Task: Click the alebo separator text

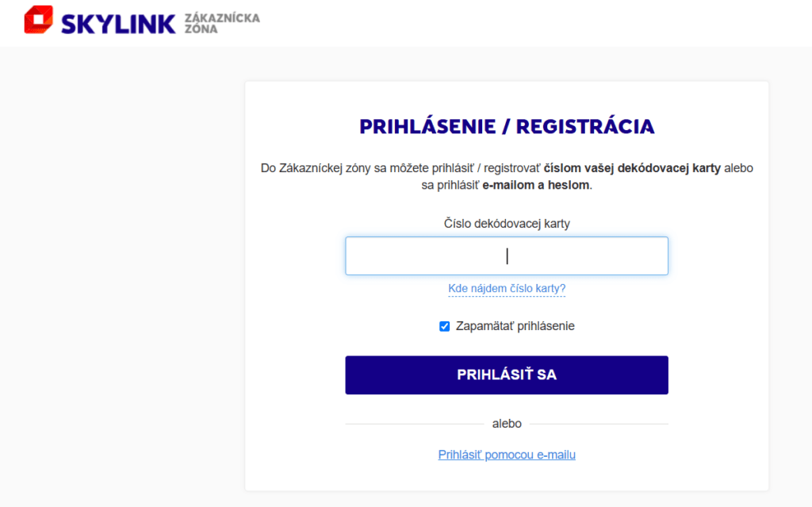Action: pos(507,424)
